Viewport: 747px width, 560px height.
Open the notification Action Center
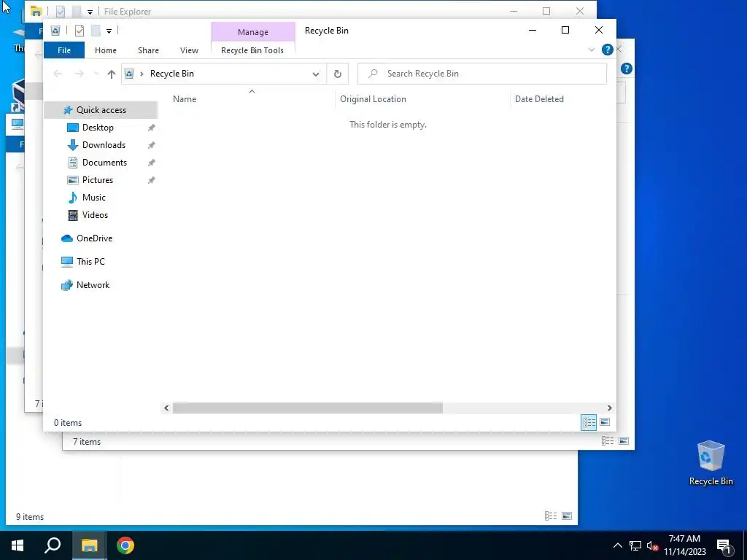[x=724, y=545]
